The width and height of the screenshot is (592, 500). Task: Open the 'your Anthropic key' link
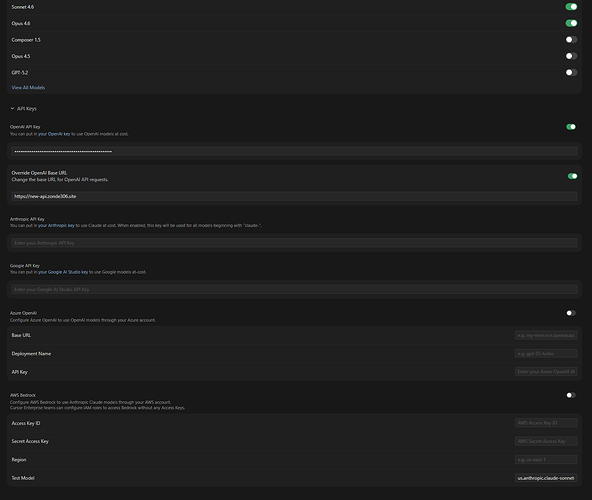[x=56, y=226]
